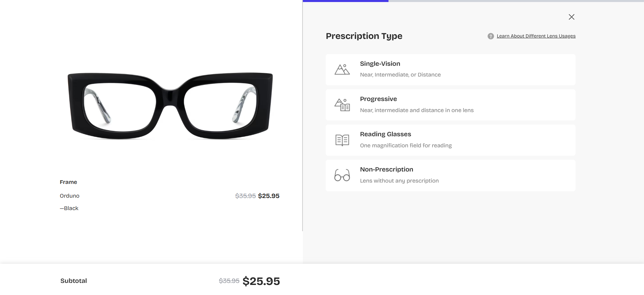Screen dimensions: 644x295
Task: Click the Reading Glasses open book icon
Action: 342,140
